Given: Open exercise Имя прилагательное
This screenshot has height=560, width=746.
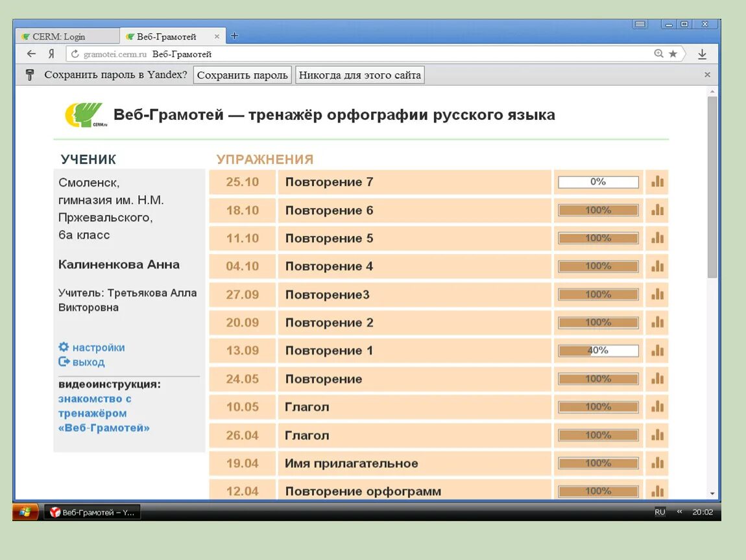Looking at the screenshot, I should [x=352, y=463].
